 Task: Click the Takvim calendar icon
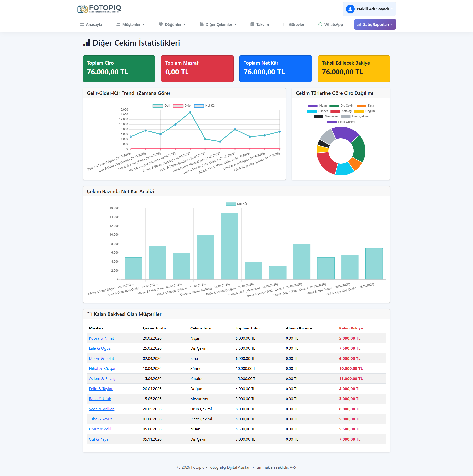252,24
